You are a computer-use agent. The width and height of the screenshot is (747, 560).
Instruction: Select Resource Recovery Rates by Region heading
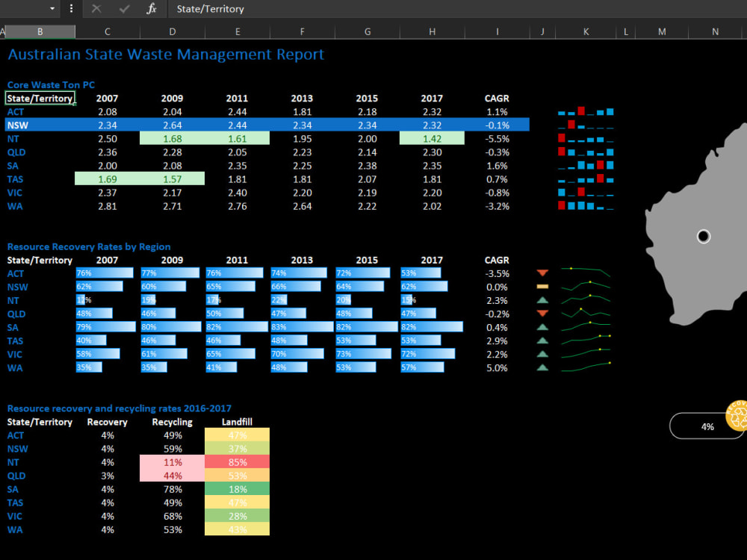point(89,246)
